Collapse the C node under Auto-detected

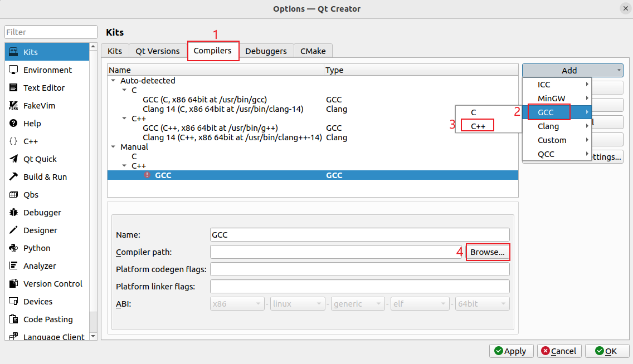[x=124, y=90]
